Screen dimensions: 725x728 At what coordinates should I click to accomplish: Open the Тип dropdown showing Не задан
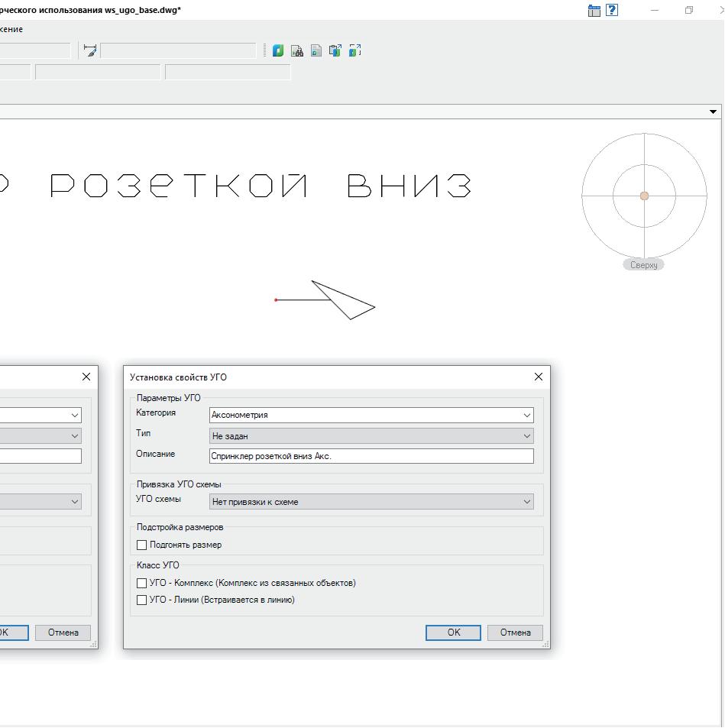[x=371, y=436]
